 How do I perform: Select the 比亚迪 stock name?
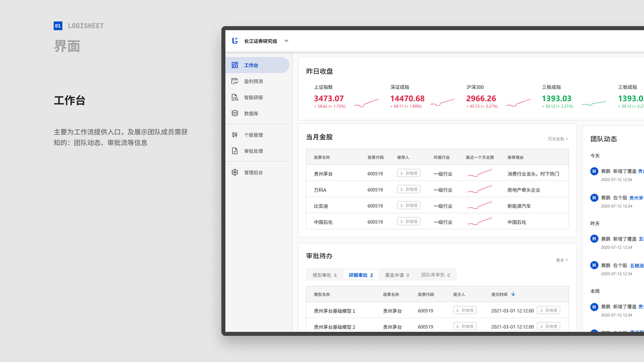coord(321,206)
